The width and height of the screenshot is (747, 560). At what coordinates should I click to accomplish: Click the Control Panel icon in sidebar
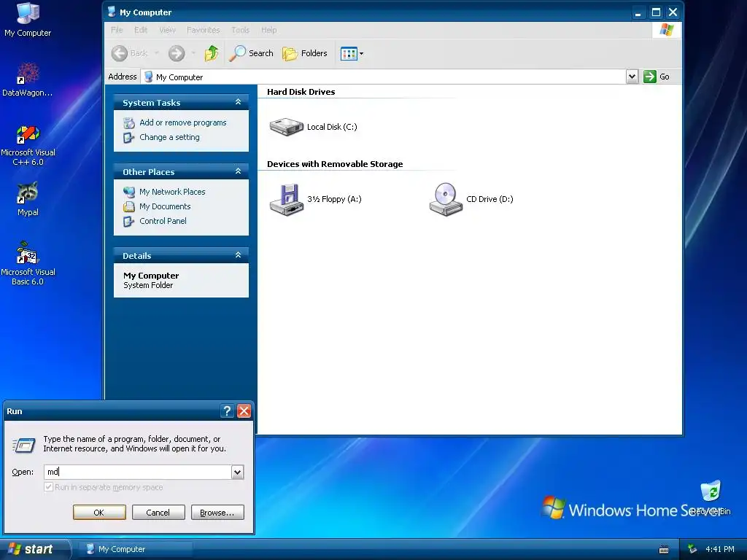coord(128,222)
